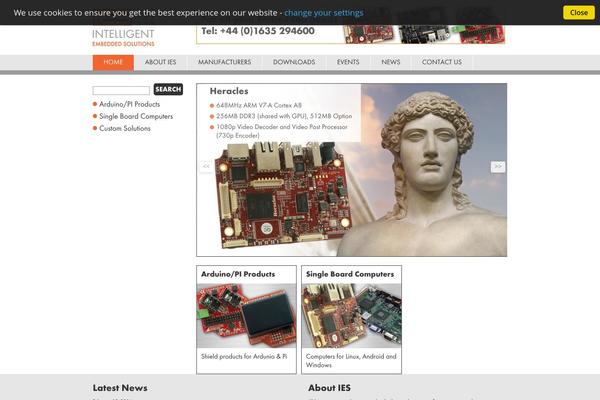Open the News menu item
The image size is (600, 400).
pyautogui.click(x=391, y=62)
